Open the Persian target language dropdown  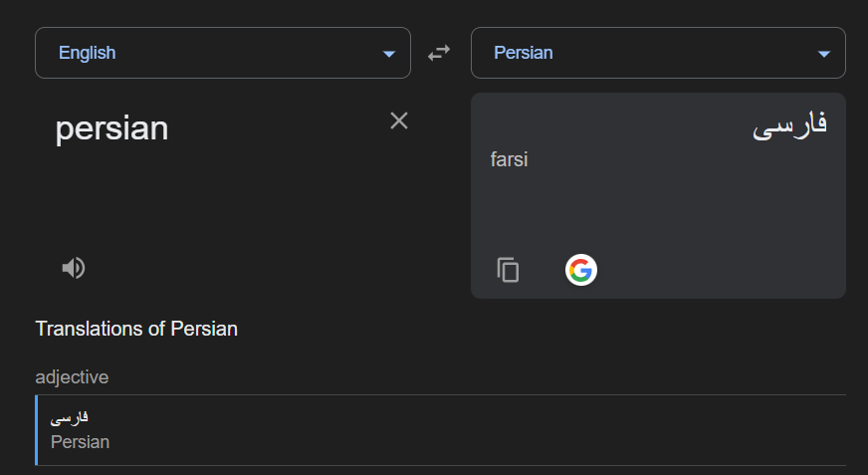(657, 53)
